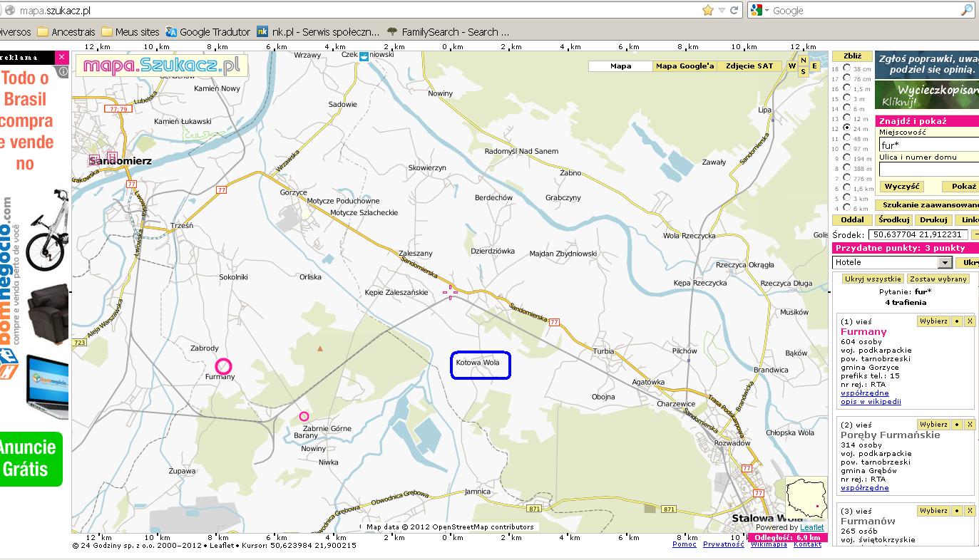This screenshot has height=560, width=979.
Task: Pan the map south with S
Action: [x=804, y=71]
